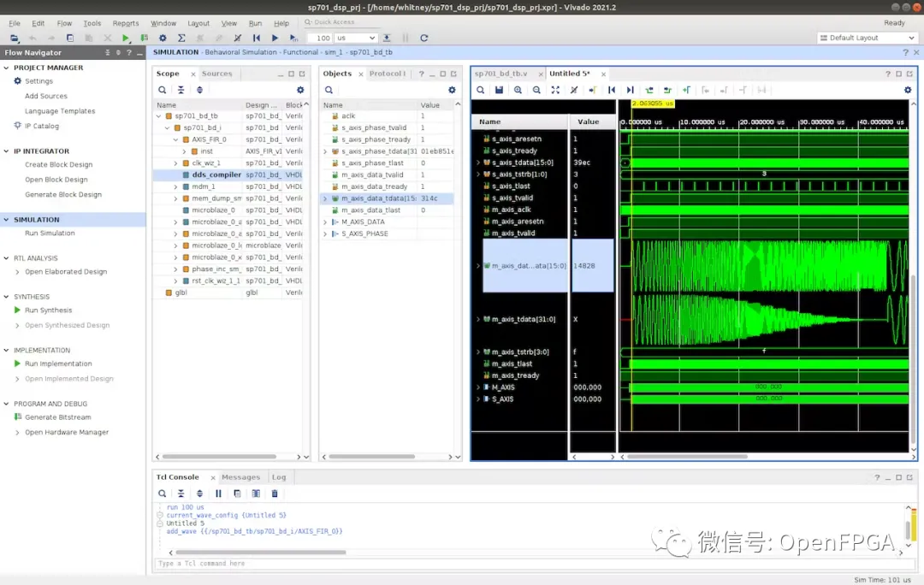Click the Relaunch Simulation icon

click(423, 38)
